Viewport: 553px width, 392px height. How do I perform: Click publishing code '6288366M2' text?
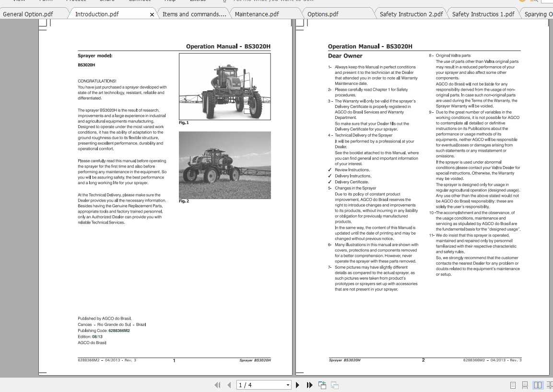[x=119, y=331]
